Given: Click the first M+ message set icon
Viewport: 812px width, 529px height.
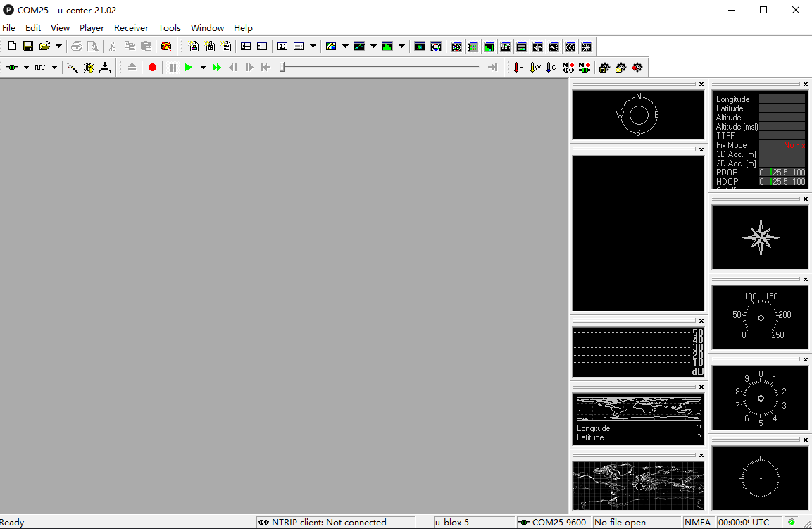Looking at the screenshot, I should (568, 68).
